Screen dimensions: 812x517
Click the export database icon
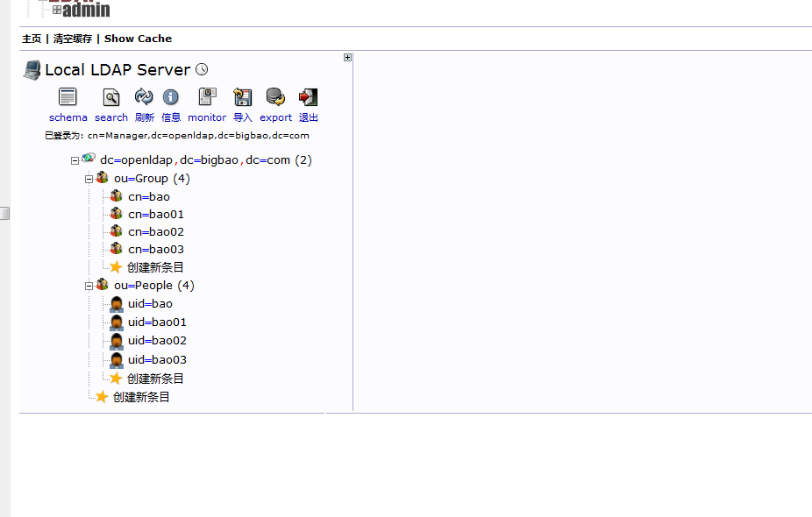point(275,96)
